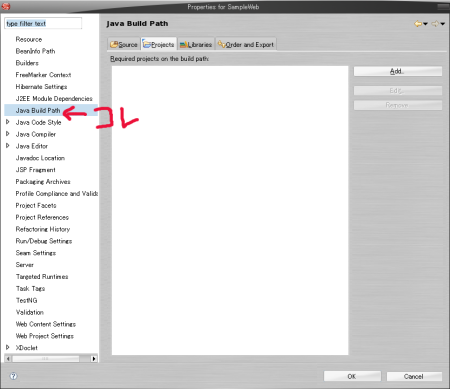Select the Hibernate Settings item
This screenshot has width=450, height=389.
41,87
